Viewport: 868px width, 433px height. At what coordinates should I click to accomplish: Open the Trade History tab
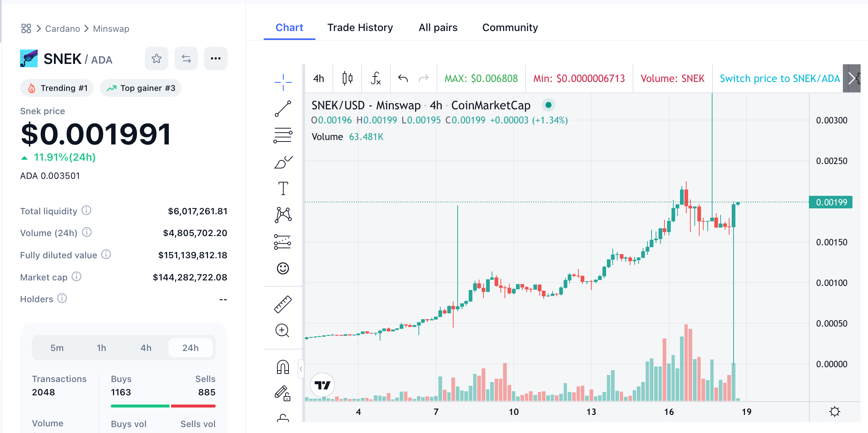(360, 27)
